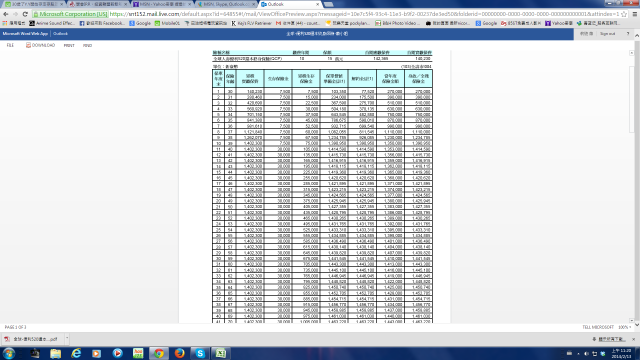Screen dimensions: 640x360
Task: Click the browser back arrow
Action: tap(6, 14)
